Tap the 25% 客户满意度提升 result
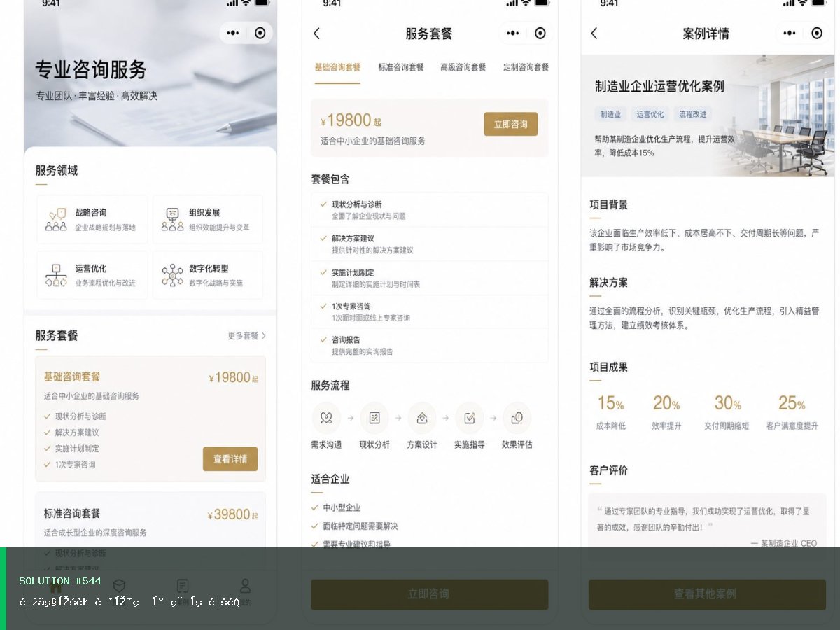The height and width of the screenshot is (630, 840). coord(792,412)
